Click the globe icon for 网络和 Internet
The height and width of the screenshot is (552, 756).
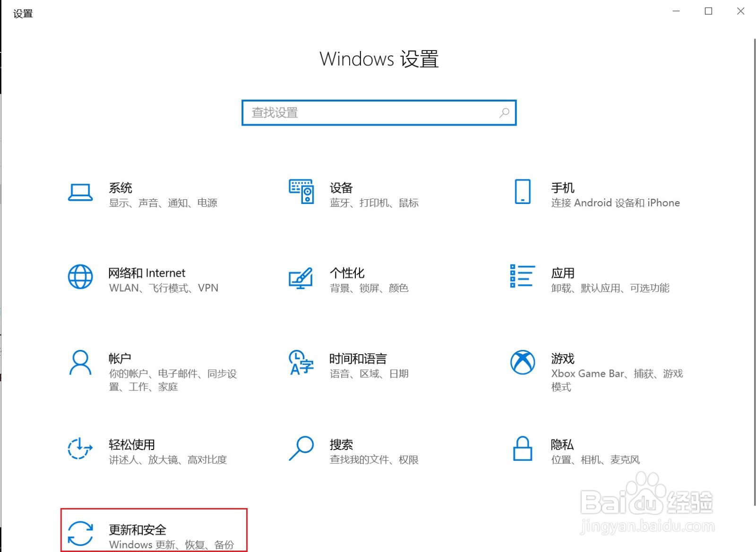pos(80,277)
